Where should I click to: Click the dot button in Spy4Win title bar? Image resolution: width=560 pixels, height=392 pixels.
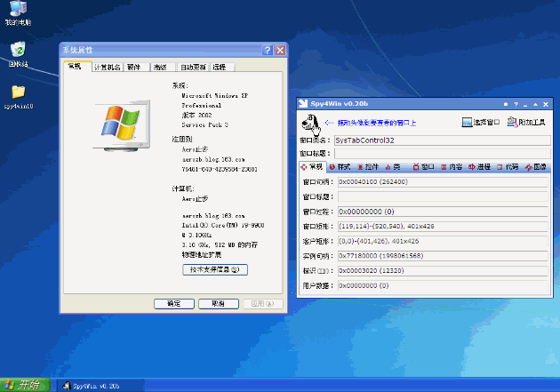[x=506, y=104]
